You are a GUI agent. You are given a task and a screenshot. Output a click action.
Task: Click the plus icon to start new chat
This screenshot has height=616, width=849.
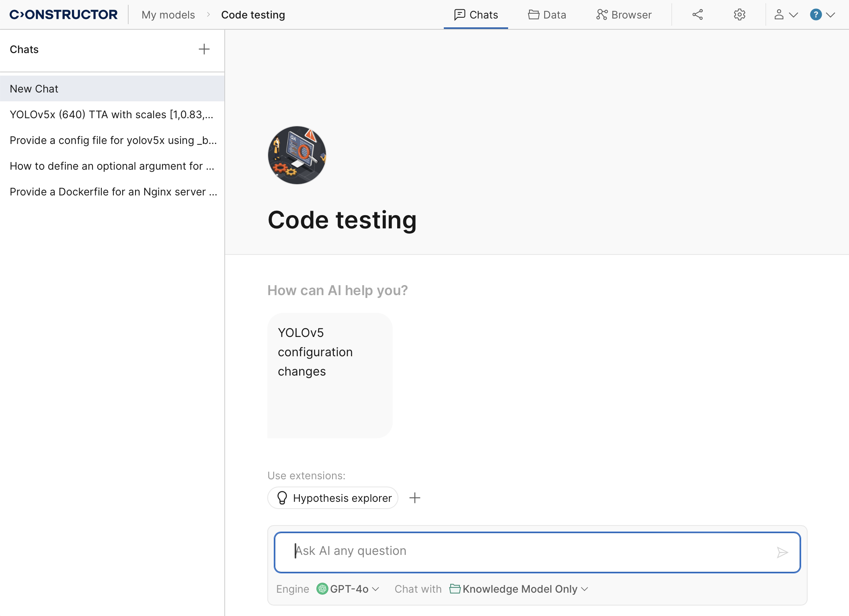pyautogui.click(x=204, y=49)
